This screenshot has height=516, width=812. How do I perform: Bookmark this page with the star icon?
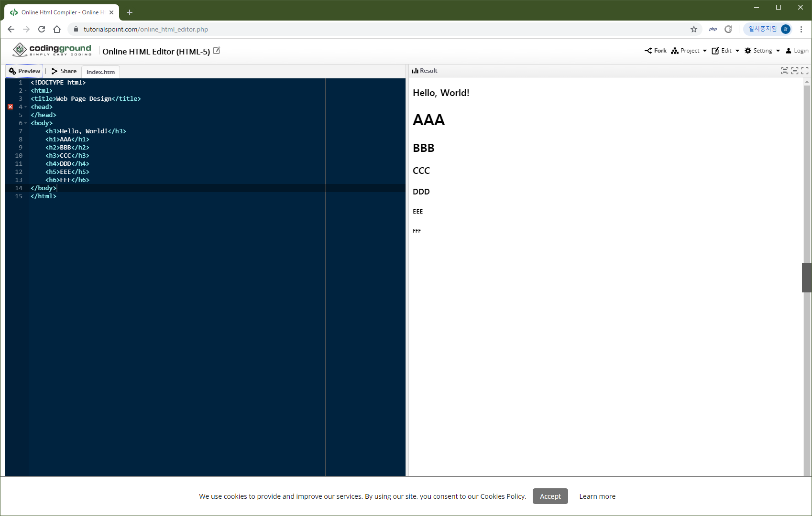pyautogui.click(x=694, y=29)
